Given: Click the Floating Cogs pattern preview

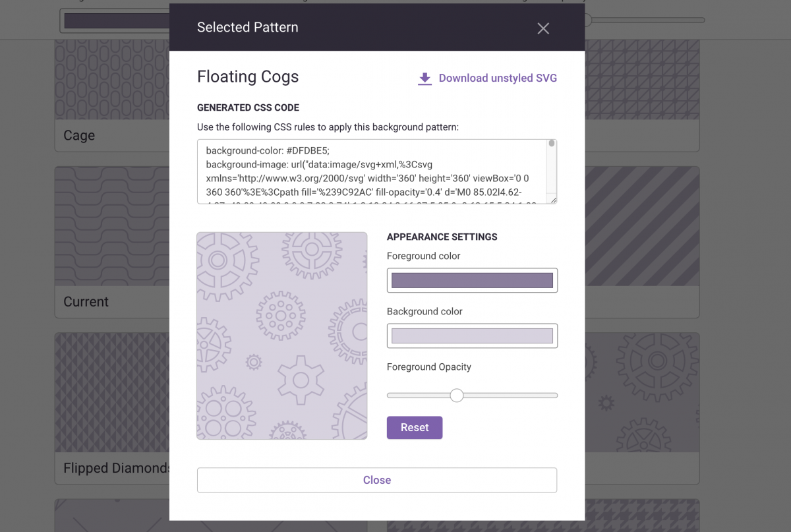Looking at the screenshot, I should [x=281, y=336].
